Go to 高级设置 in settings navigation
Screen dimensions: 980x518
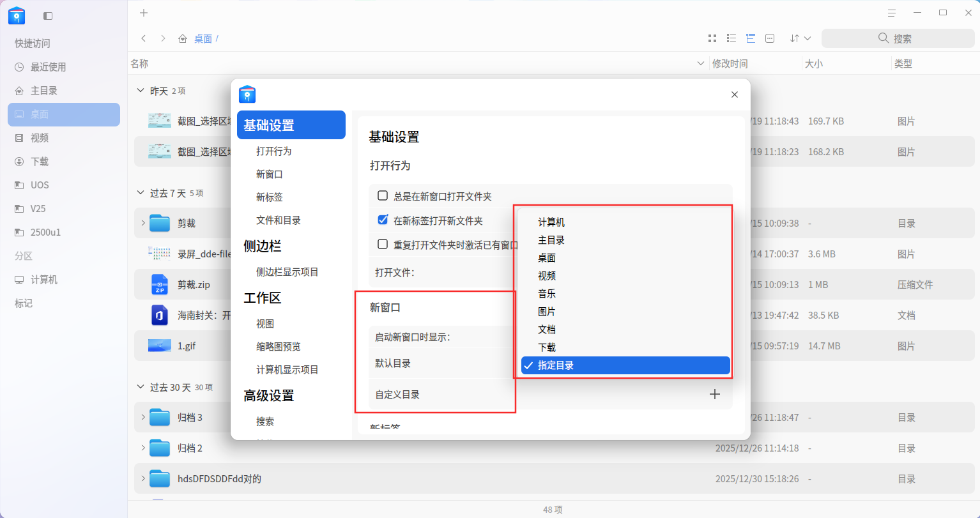269,395
